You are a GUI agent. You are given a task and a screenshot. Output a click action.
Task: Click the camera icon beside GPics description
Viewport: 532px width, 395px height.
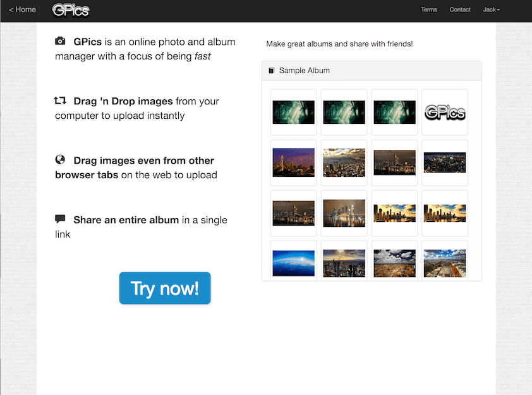coord(60,42)
